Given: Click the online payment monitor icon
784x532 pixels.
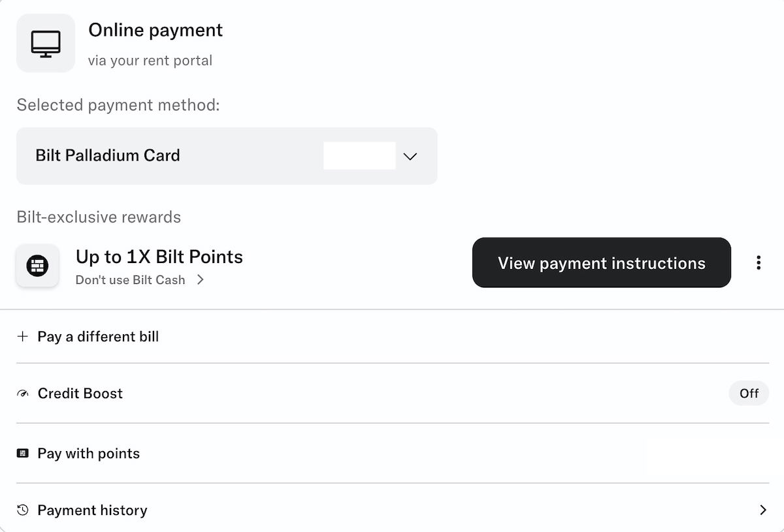Looking at the screenshot, I should (46, 43).
